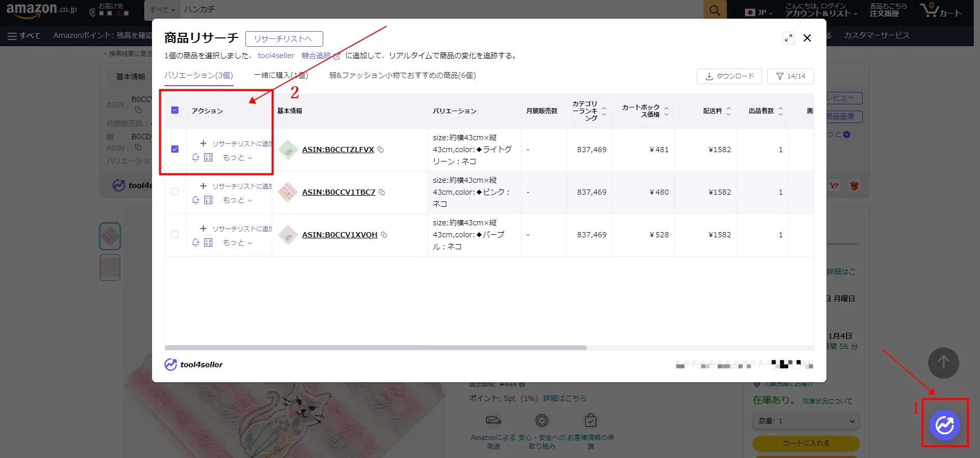Select the first product image thumbnail on the Amazon page

click(110, 236)
